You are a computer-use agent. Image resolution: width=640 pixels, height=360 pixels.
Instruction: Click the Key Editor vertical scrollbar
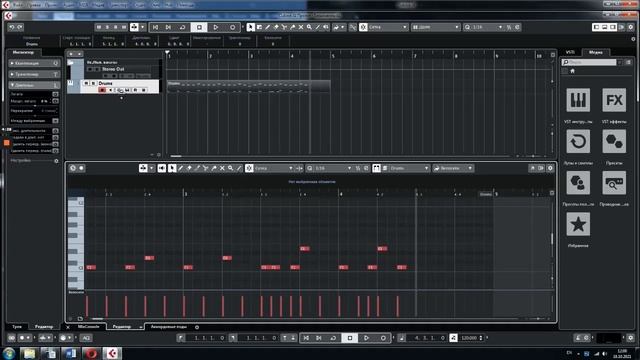coord(552,239)
